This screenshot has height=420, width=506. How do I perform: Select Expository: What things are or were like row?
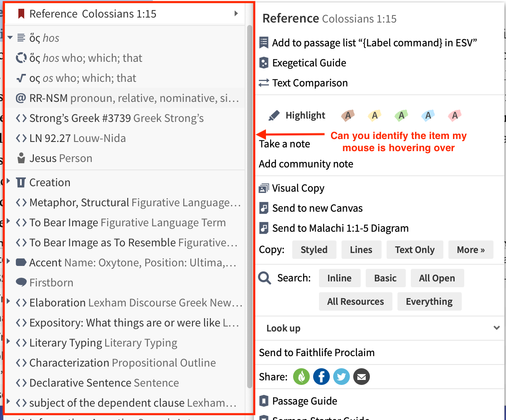(x=125, y=323)
